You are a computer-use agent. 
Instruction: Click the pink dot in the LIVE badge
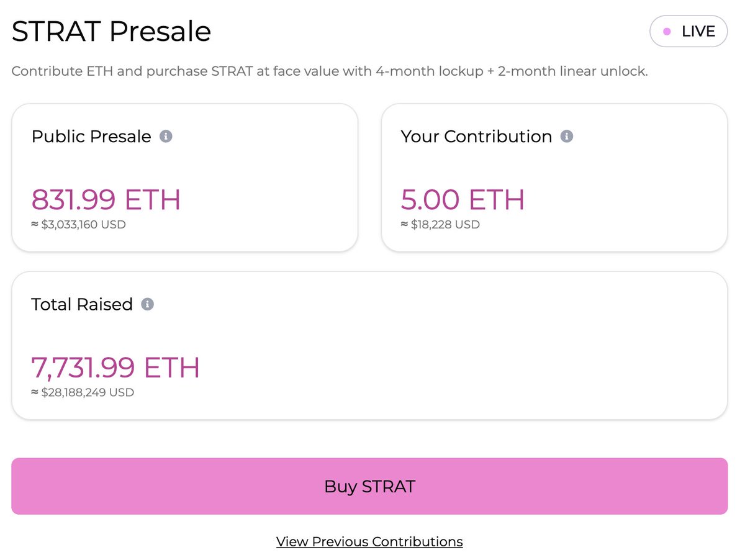pos(667,32)
